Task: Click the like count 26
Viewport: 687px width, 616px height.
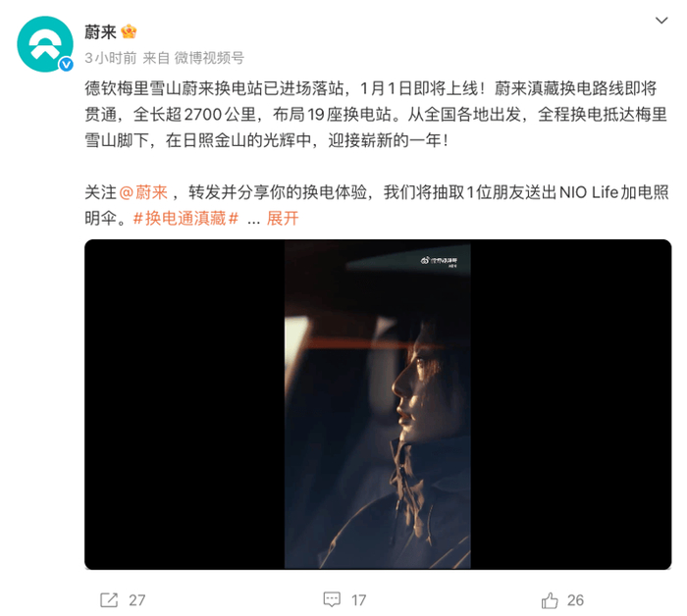Action: 575,600
